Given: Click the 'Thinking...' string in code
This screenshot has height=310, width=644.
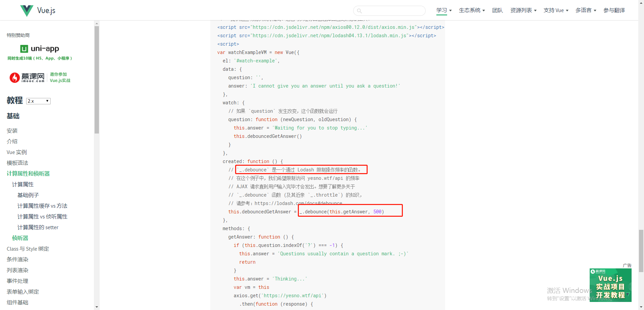Looking at the screenshot, I should pos(289,279).
